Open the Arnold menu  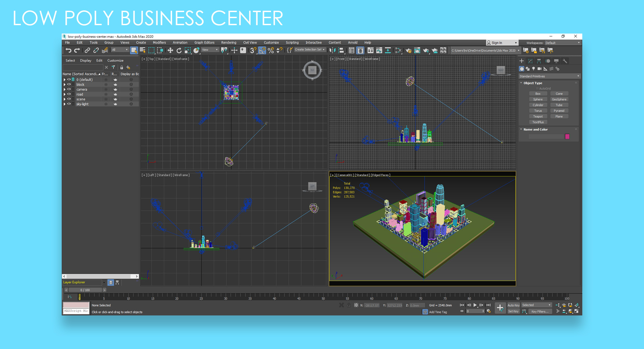pos(353,43)
